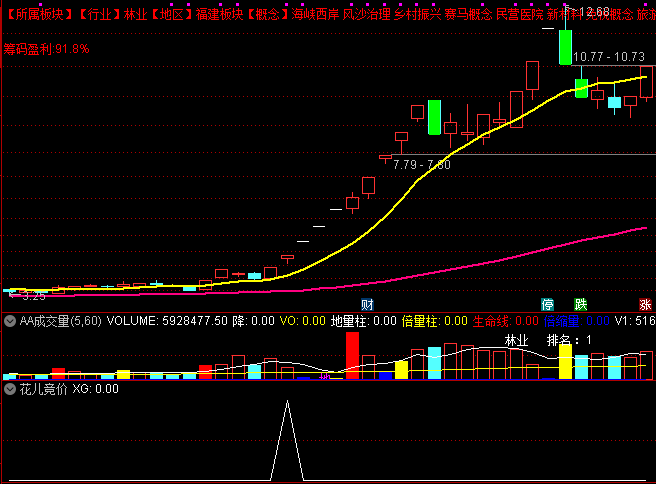656x484 pixels.
Task: Click the white spike peak in 花儿竞价
Action: coord(287,402)
